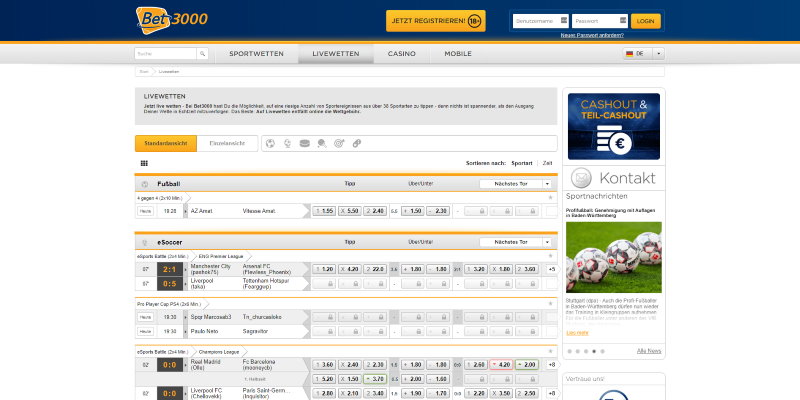
Task: Filter by the eSoccer trophy icon
Action: pyautogui.click(x=287, y=143)
